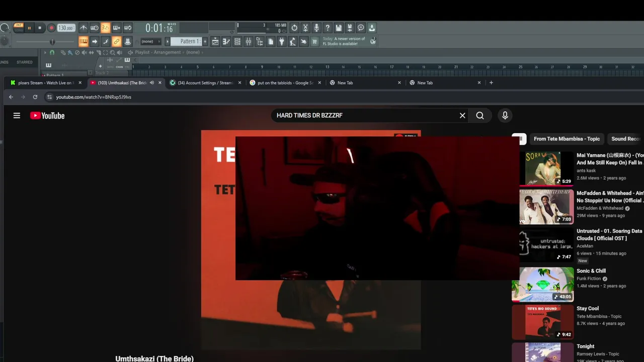Open the Pattern 1 selector
The image size is (644, 362).
(x=186, y=42)
